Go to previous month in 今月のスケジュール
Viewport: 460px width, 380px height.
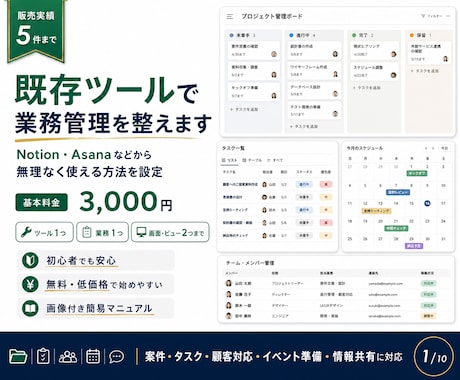point(426,148)
